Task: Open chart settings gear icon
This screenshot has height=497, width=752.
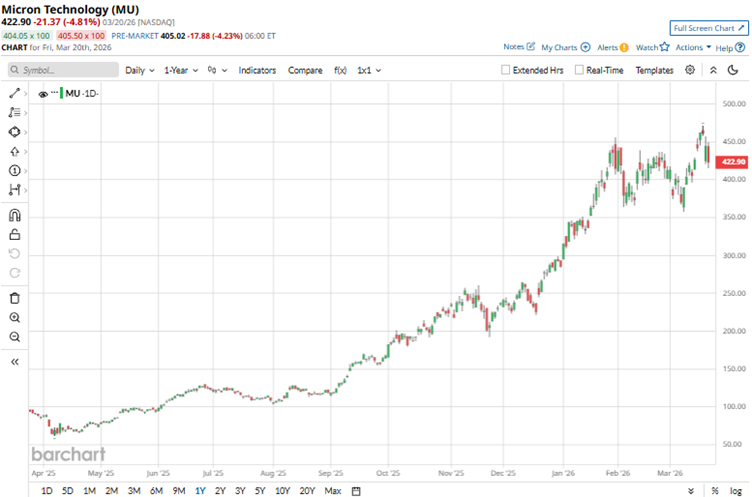Action: [x=690, y=70]
